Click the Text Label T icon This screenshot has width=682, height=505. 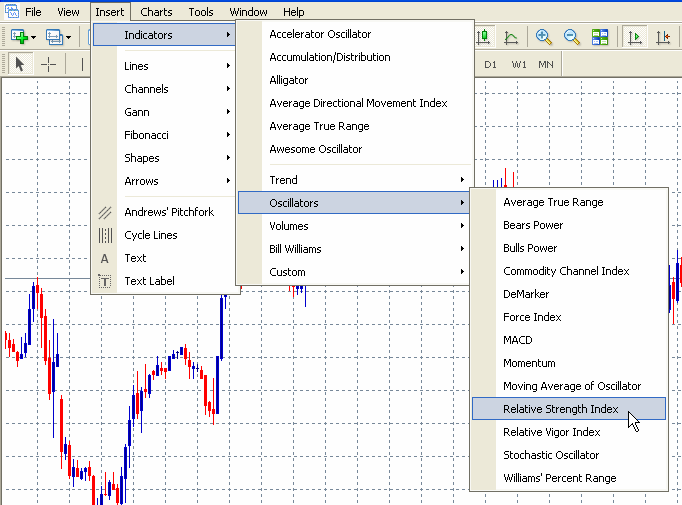(105, 281)
